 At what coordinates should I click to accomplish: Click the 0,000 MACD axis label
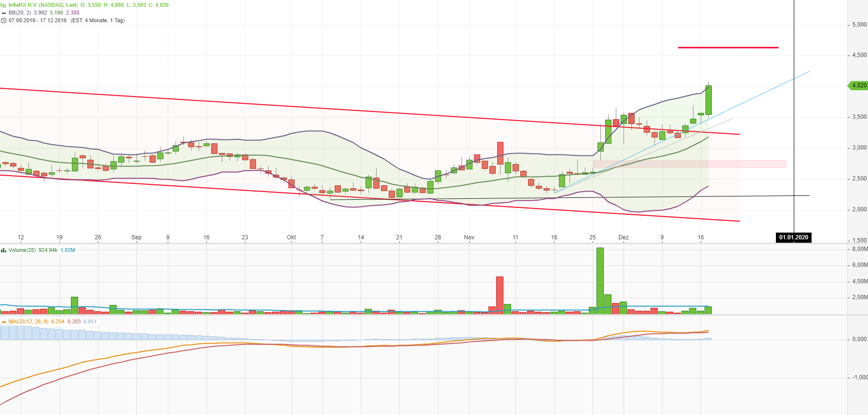click(859, 339)
